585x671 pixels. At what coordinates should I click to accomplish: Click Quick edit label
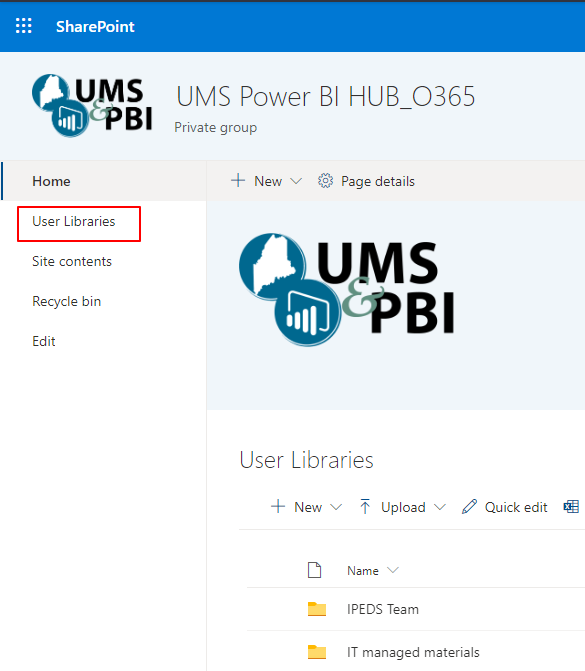coord(516,507)
